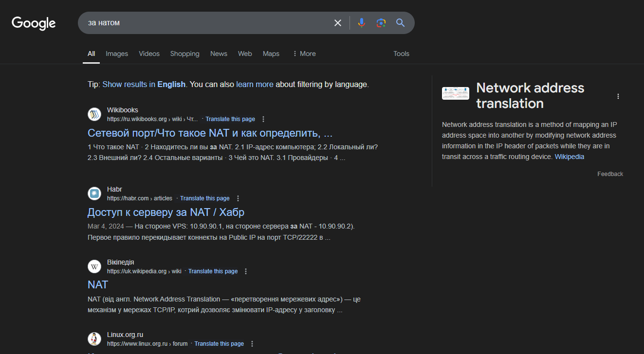Go to Google homepage via the logo
644x354 pixels.
coord(34,23)
